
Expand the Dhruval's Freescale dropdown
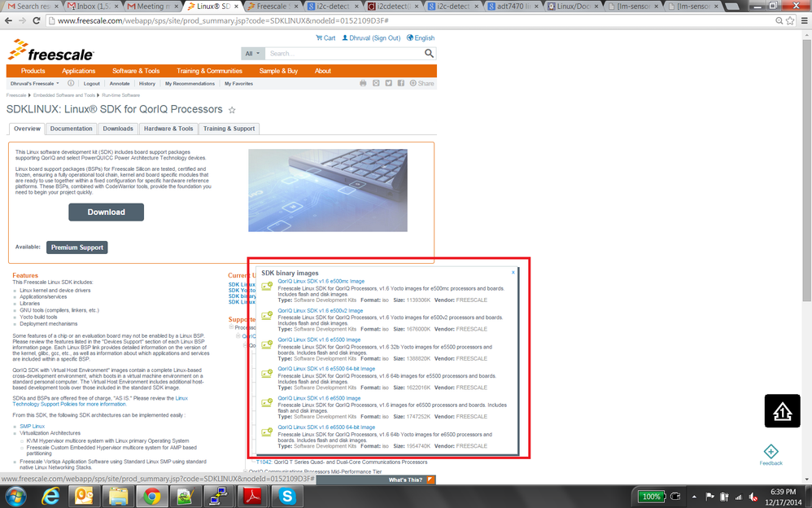tap(35, 84)
